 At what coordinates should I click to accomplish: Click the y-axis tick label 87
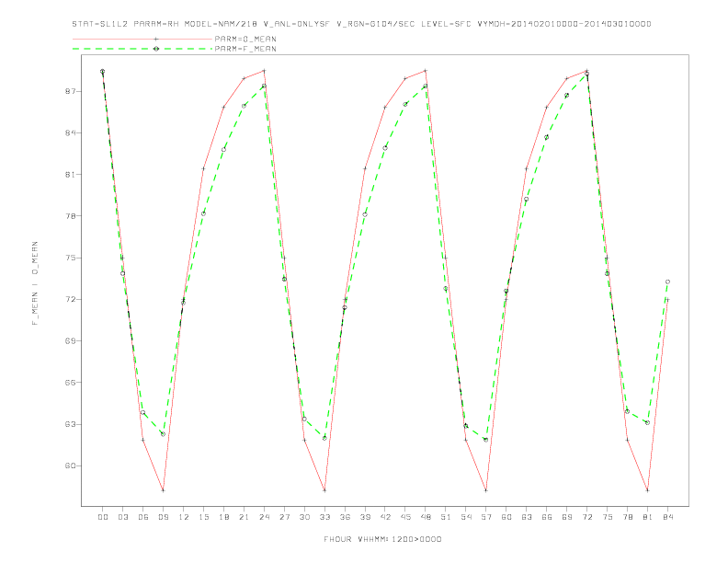[x=70, y=91]
